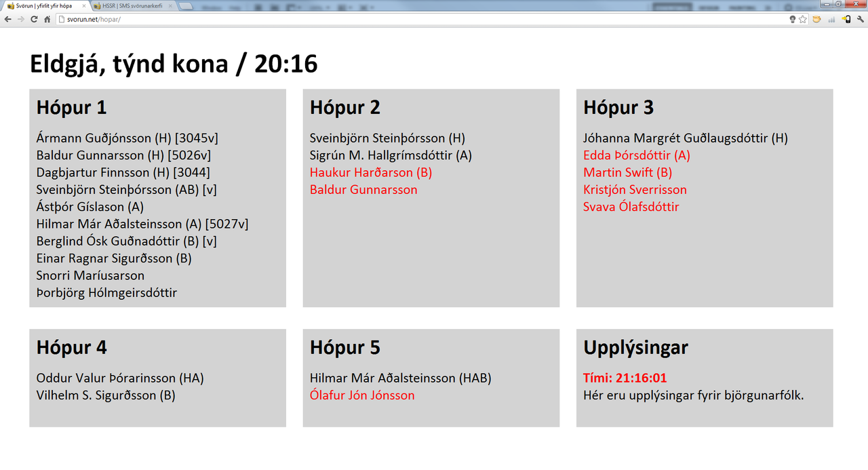Viewport: 868px width, 470px height.
Task: Close the HSSR SMS svörunarkerfi tab
Action: click(169, 5)
